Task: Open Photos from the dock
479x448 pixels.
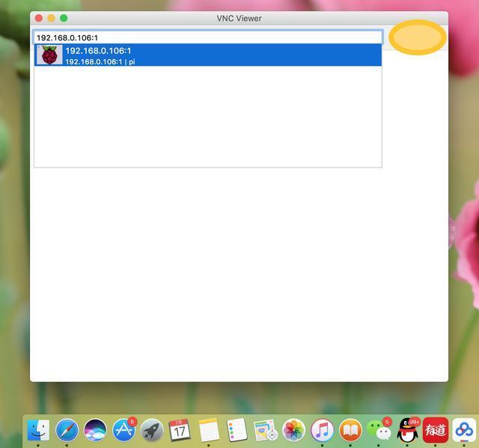Action: tap(293, 430)
